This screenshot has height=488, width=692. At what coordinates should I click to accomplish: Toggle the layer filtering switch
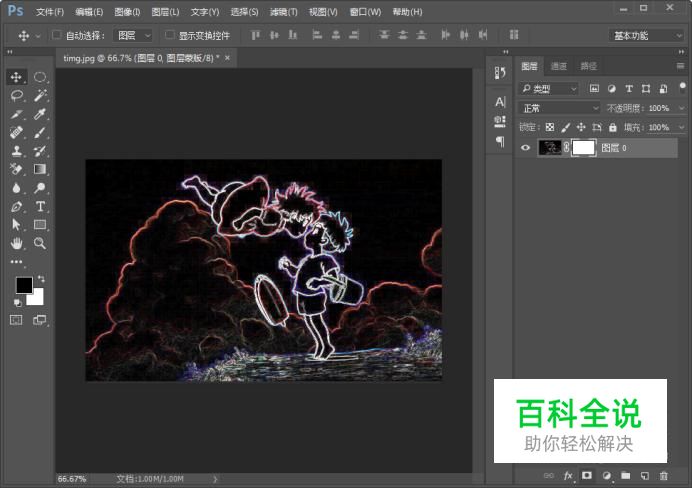(682, 86)
